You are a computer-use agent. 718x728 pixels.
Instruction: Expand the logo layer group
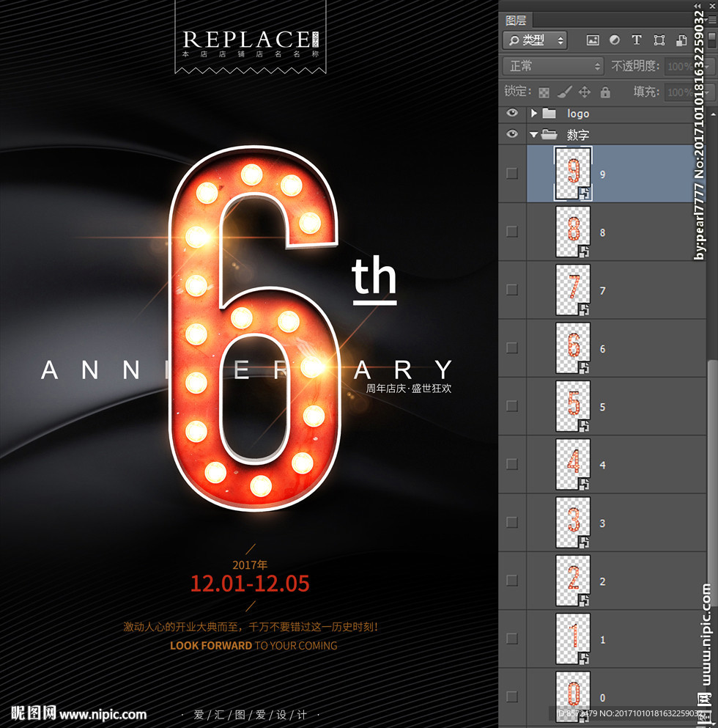click(x=534, y=114)
